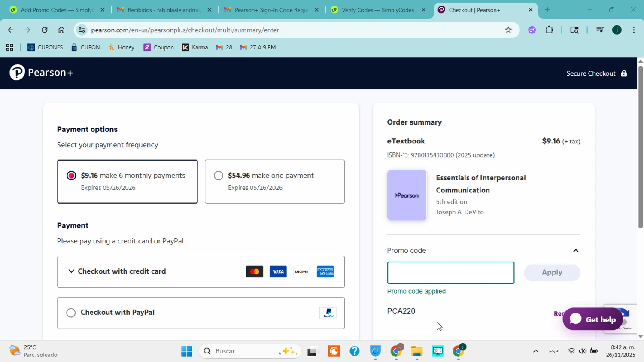Click the PayPal logo icon
The image size is (644, 362).
[328, 313]
